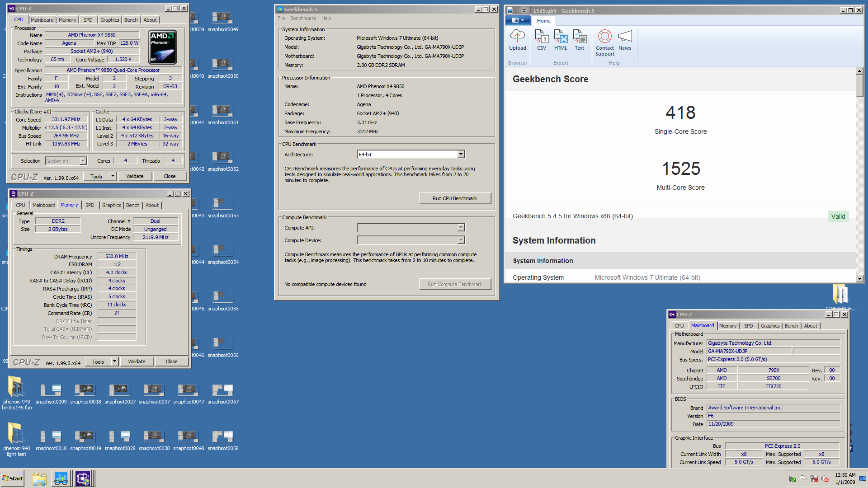The height and width of the screenshot is (488, 868).
Task: Select snapshot0052 desktop icon
Action: [x=223, y=161]
